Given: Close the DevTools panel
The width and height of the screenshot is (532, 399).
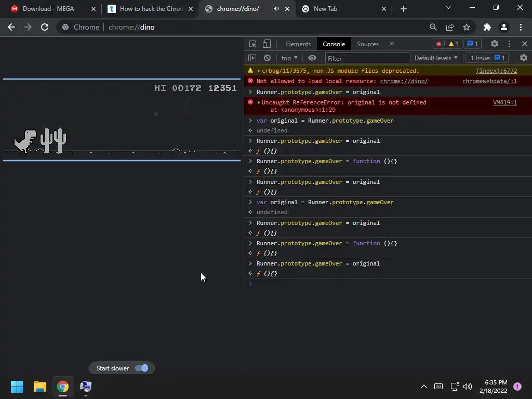Looking at the screenshot, I should 525,44.
